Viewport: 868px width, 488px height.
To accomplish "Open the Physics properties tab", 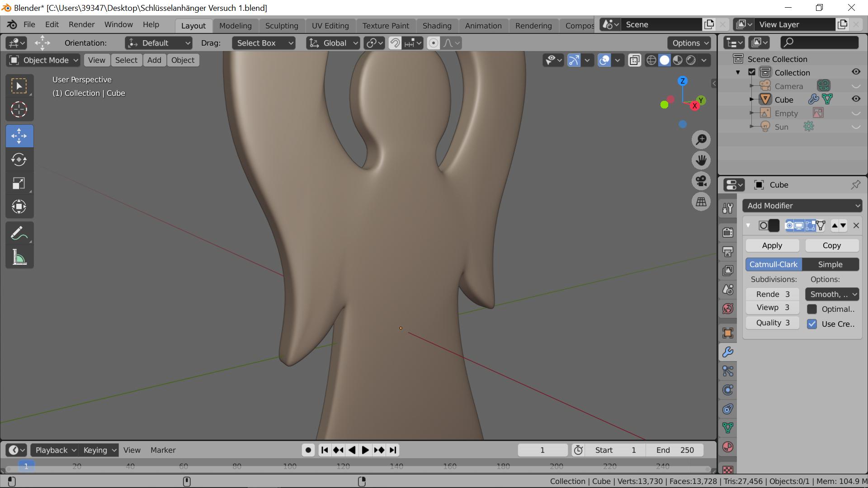I will (727, 390).
